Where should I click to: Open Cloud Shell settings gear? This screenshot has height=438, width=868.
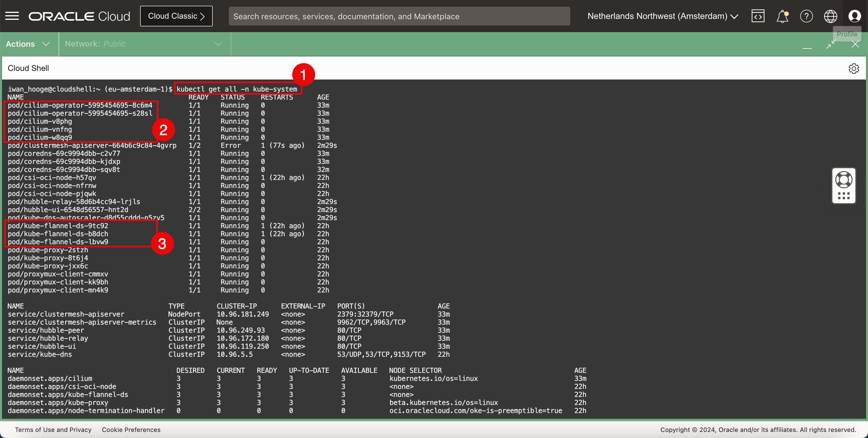point(854,68)
